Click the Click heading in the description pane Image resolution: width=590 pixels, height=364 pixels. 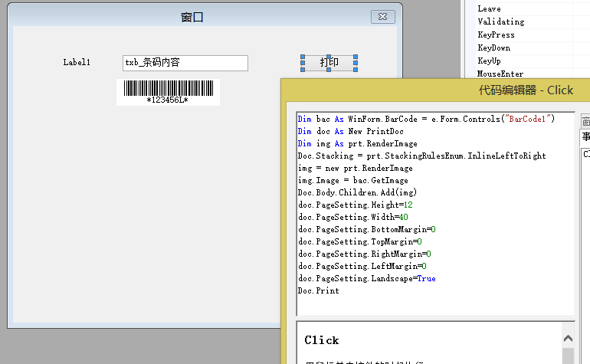(322, 340)
